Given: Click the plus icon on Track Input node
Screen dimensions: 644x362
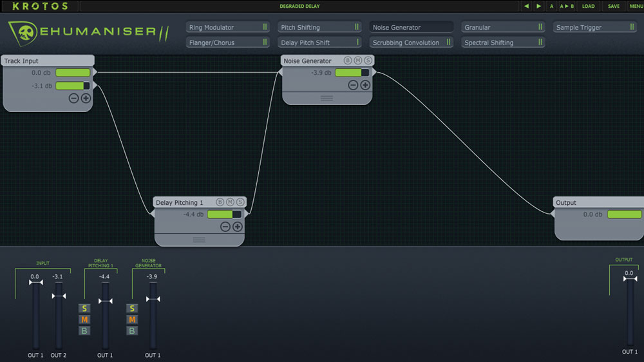Looking at the screenshot, I should coord(86,99).
